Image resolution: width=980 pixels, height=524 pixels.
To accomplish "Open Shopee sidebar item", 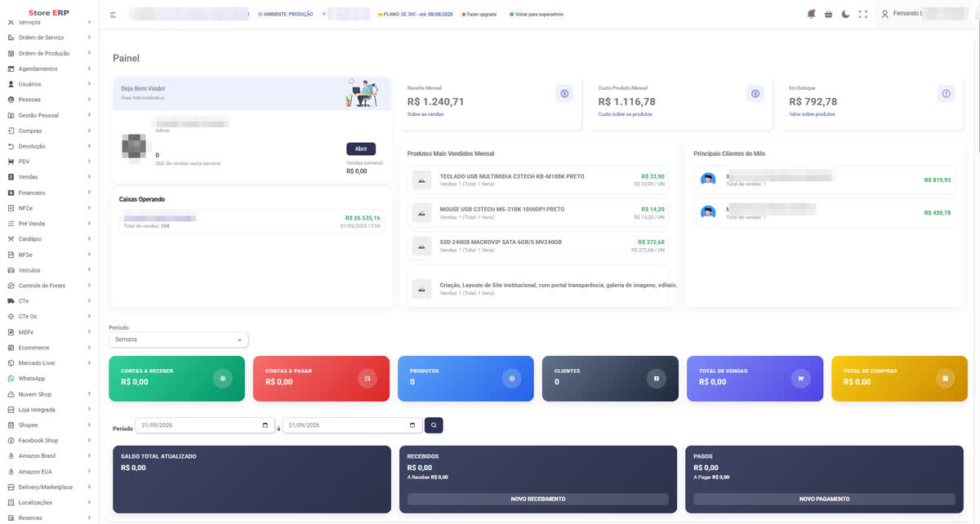I will coord(49,425).
